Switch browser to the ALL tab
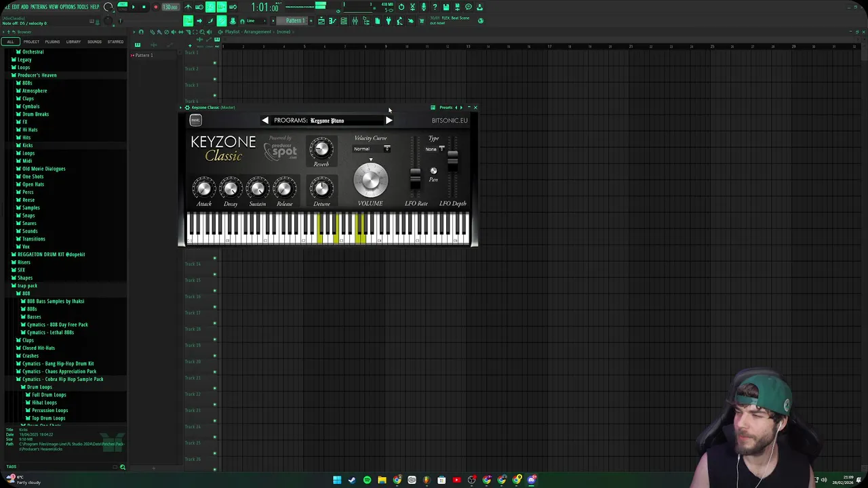Viewport: 868px width, 488px height. coord(10,41)
